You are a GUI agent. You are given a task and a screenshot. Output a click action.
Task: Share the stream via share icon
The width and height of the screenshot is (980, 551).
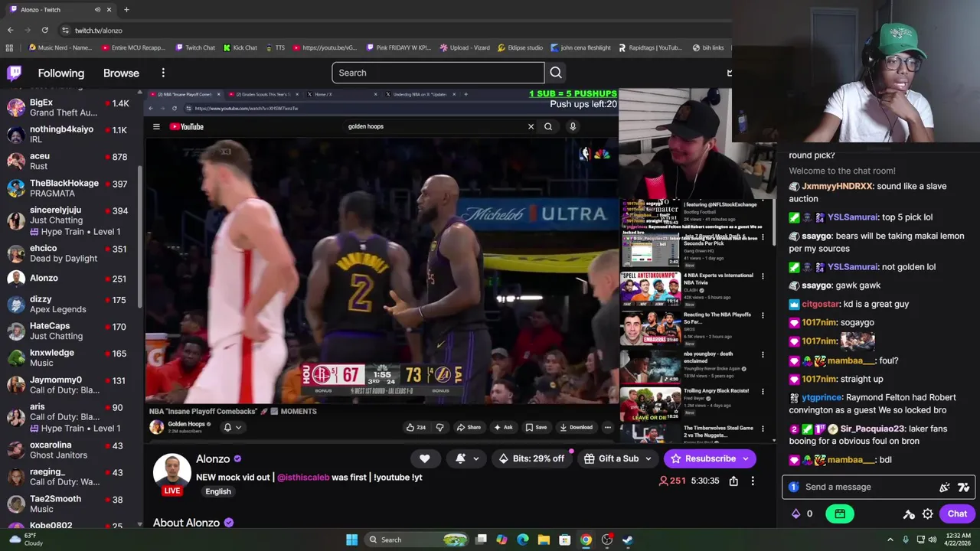pyautogui.click(x=733, y=481)
